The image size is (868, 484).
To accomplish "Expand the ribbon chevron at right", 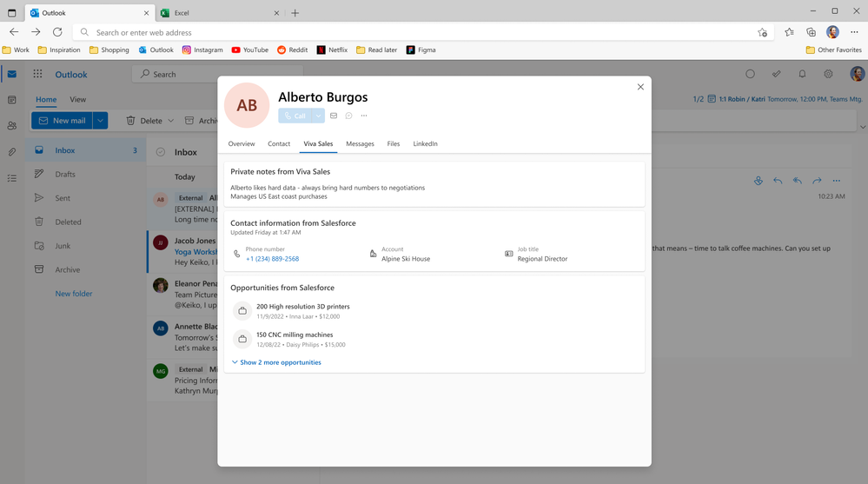I will click(863, 128).
